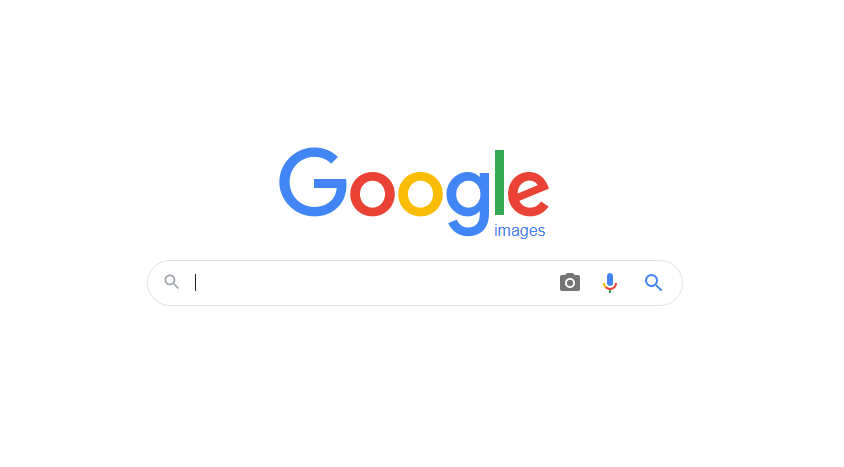Image resolution: width=844 pixels, height=467 pixels.
Task: Click the red stand of the microphone icon
Action: coord(609,287)
